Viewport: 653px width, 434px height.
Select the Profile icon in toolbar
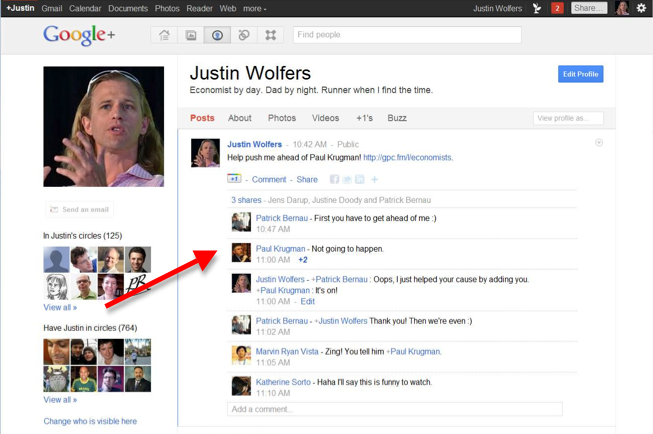[x=217, y=35]
